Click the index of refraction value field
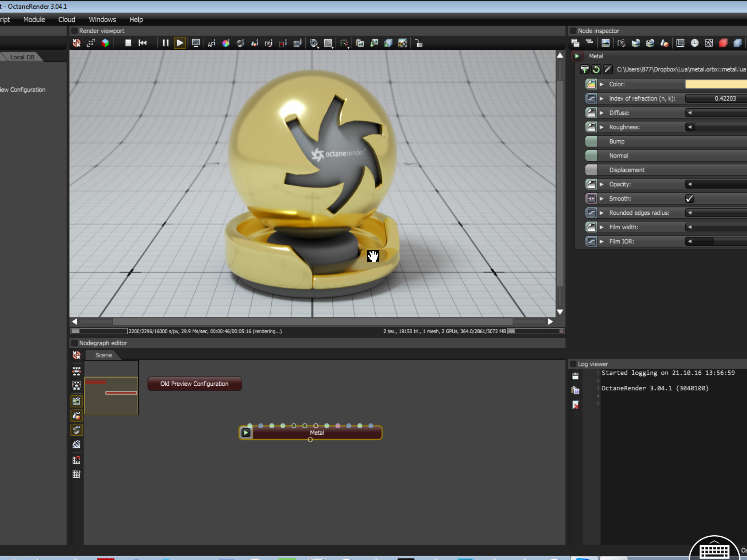747x560 pixels. [716, 98]
